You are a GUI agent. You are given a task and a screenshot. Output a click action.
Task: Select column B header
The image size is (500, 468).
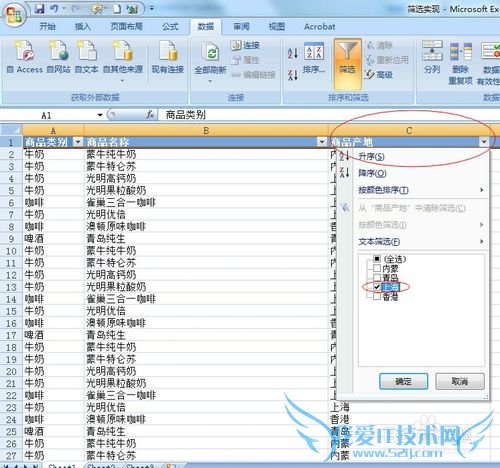pos(206,130)
